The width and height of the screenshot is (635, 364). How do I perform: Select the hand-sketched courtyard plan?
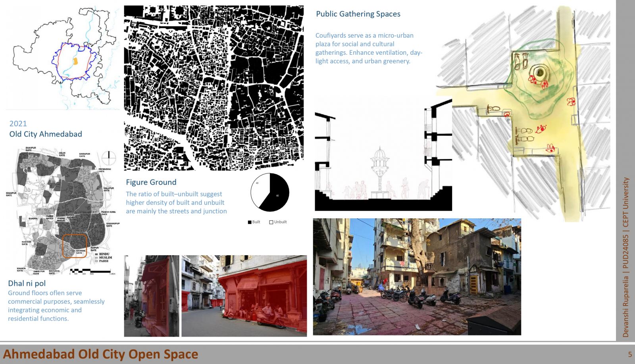[524, 113]
